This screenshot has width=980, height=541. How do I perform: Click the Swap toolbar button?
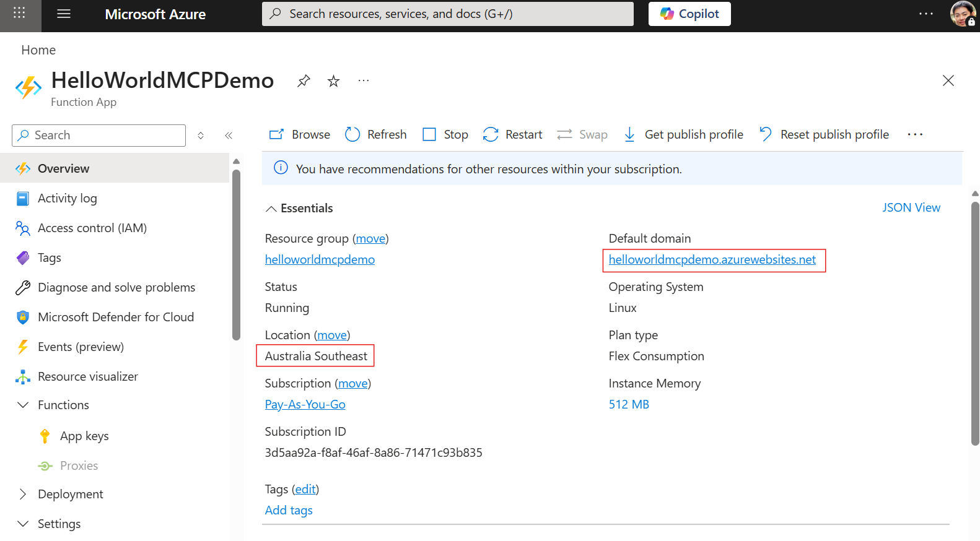pyautogui.click(x=582, y=134)
